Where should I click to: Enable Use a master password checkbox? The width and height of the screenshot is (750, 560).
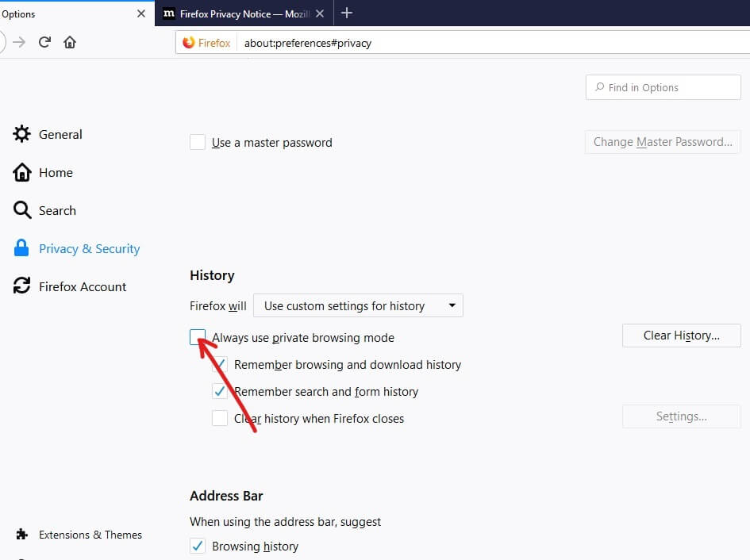pyautogui.click(x=198, y=142)
